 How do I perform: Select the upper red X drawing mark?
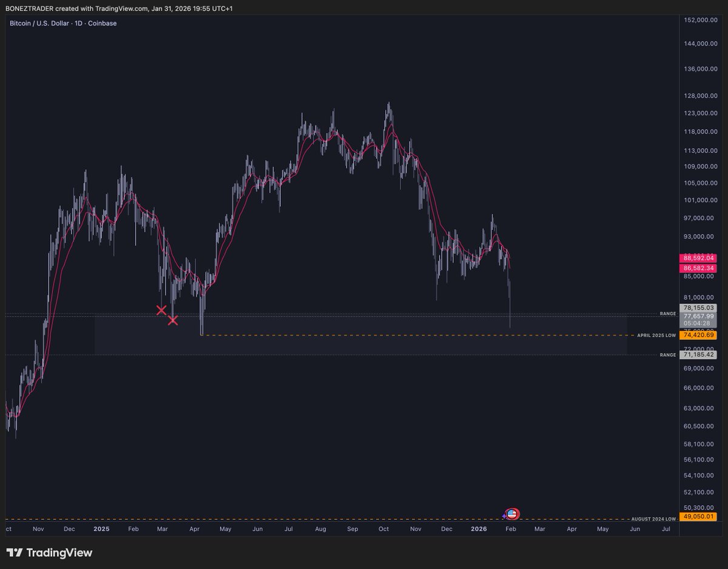click(161, 309)
